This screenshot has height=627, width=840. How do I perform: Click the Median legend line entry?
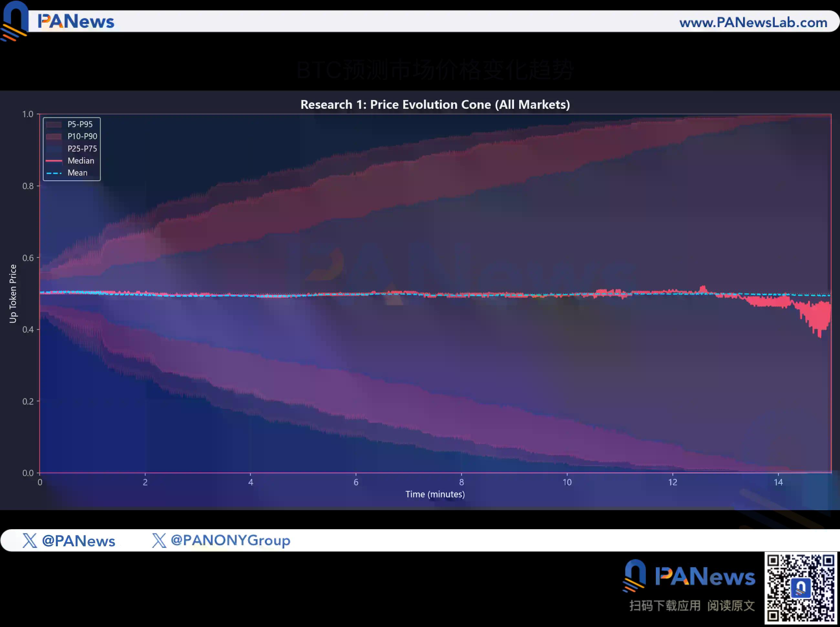[54, 161]
